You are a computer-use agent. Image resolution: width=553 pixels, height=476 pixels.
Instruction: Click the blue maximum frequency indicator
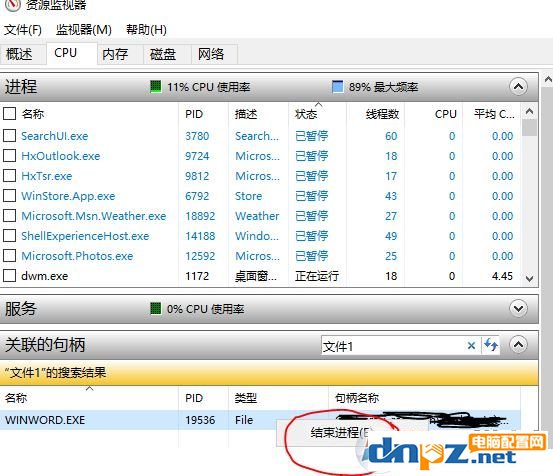[338, 86]
